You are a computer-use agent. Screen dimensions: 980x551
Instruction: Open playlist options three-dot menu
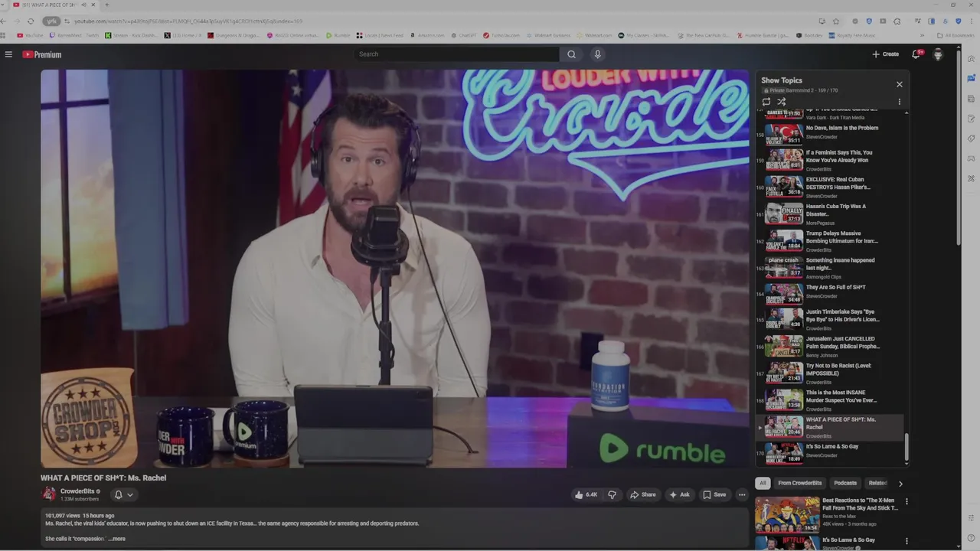tap(899, 102)
